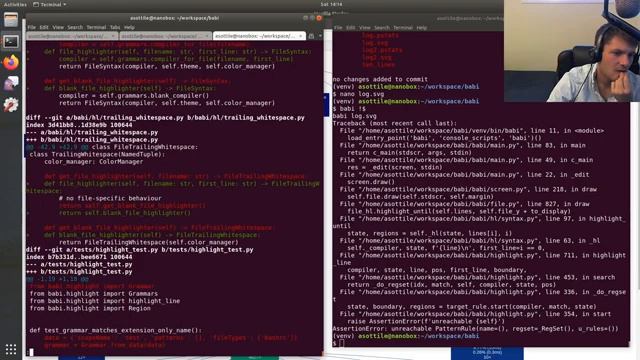Open the settings tools icon in dock
Screen dimensions: 640x360
(11, 105)
